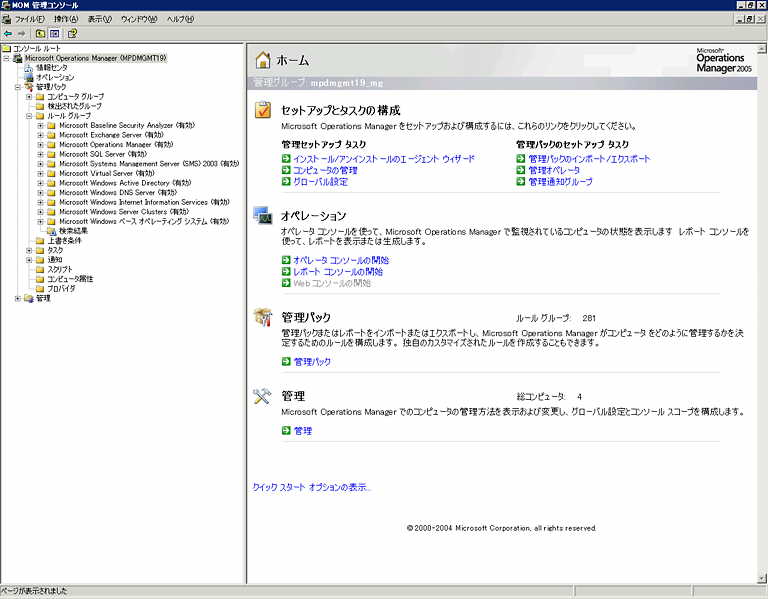
Task: Click the Forward arrow toolbar icon
Action: click(x=22, y=34)
